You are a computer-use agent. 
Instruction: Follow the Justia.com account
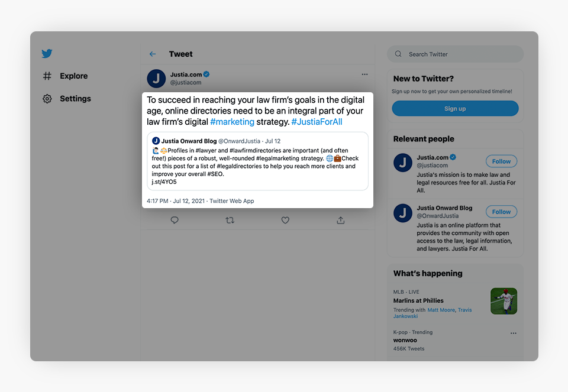point(501,161)
